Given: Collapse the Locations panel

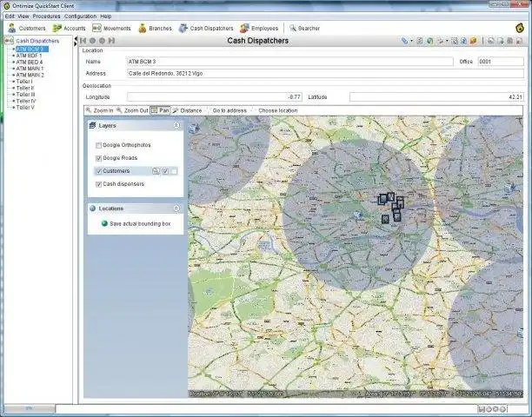Looking at the screenshot, I should point(176,208).
